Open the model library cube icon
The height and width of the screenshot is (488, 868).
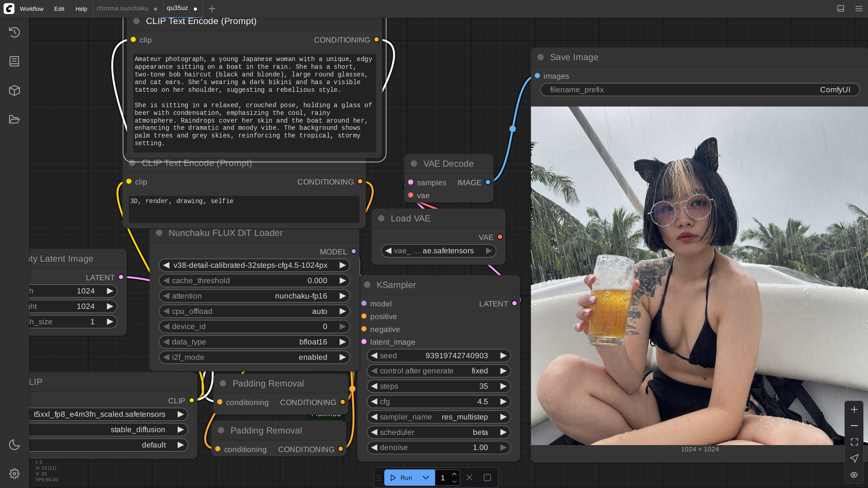point(14,90)
